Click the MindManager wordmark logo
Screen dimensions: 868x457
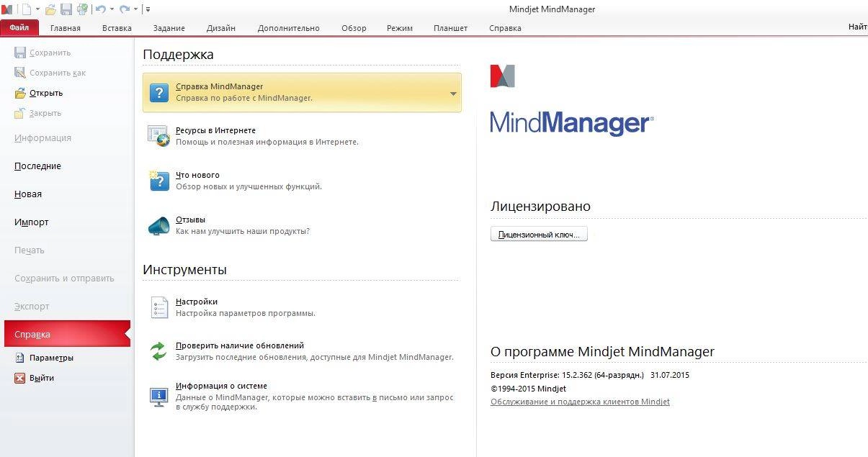[x=572, y=123]
